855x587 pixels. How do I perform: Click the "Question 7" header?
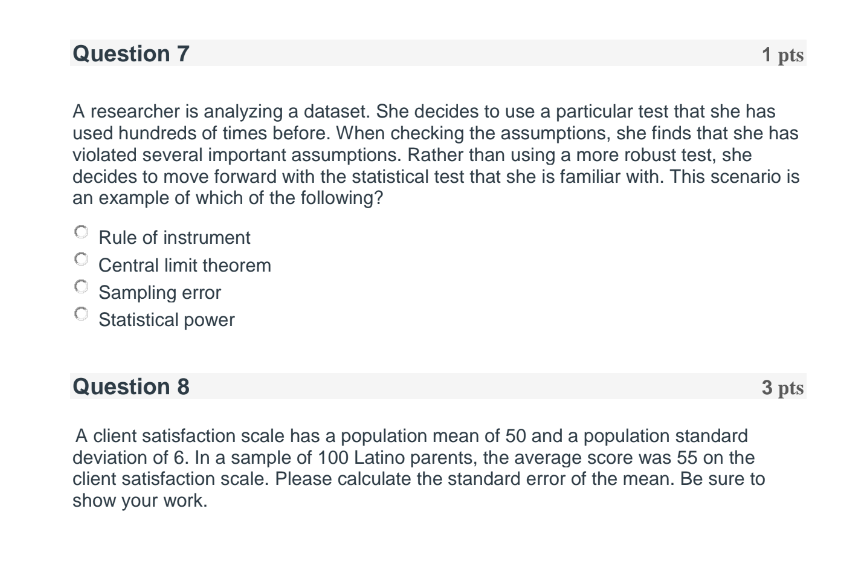coord(130,55)
